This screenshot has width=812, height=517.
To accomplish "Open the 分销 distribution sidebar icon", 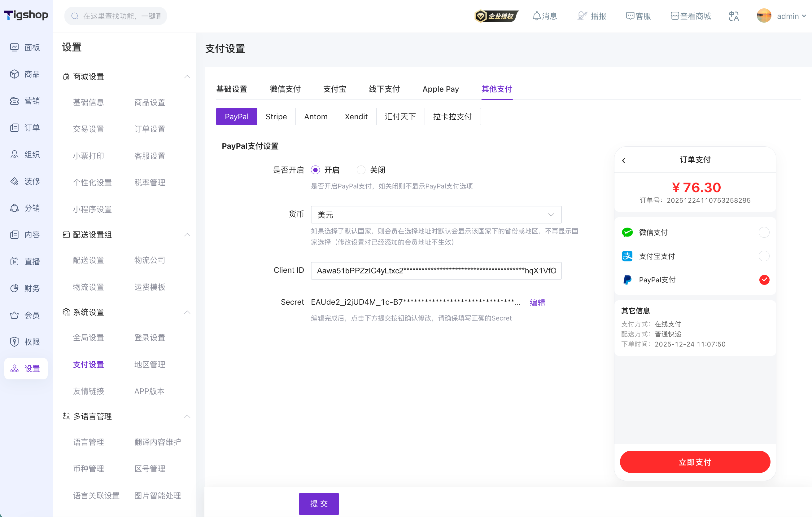I will pyautogui.click(x=14, y=208).
